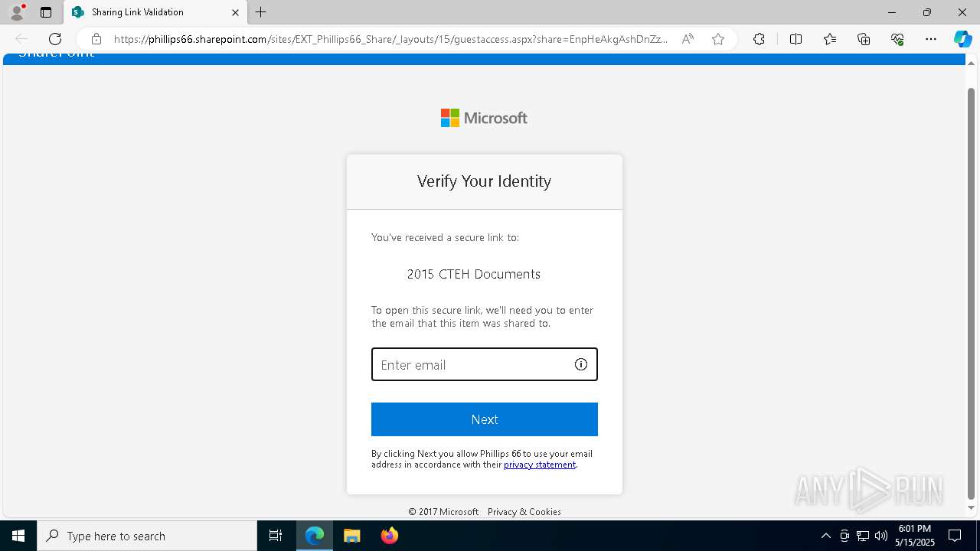
Task: Open network status tray icon
Action: [x=863, y=536]
